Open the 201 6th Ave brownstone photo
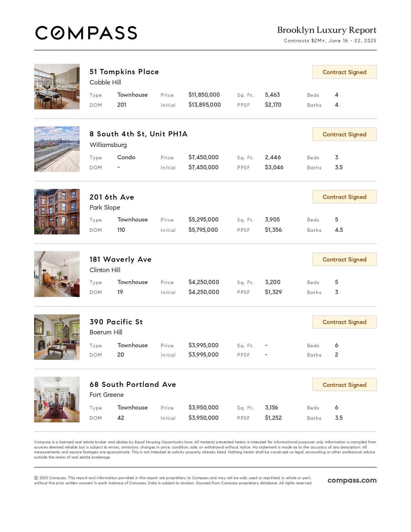411x532 pixels. point(57,212)
